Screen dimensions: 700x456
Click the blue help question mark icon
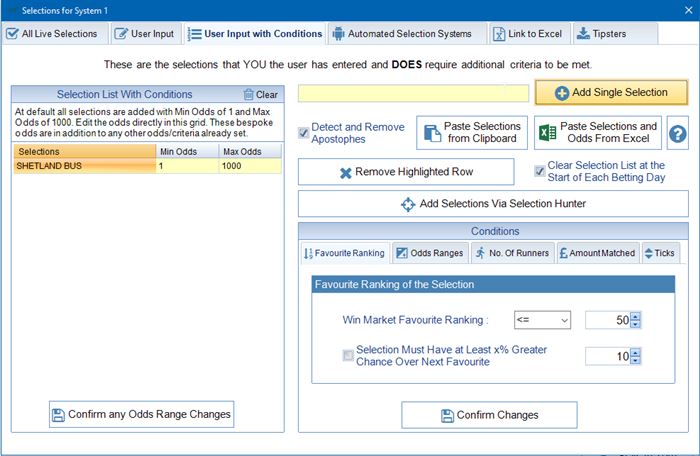click(x=678, y=134)
